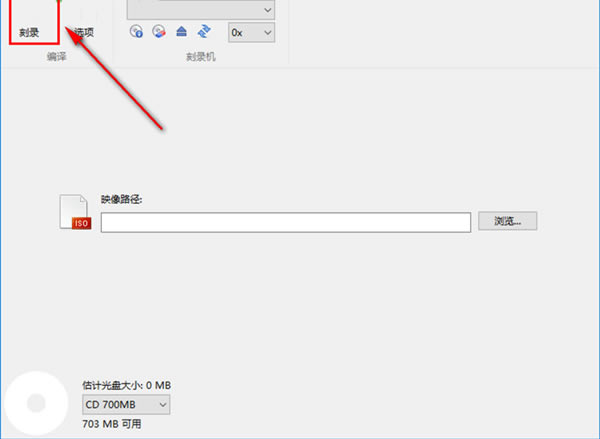This screenshot has height=439, width=600.
Task: Click the 刻录机 group label
Action: pyautogui.click(x=200, y=57)
